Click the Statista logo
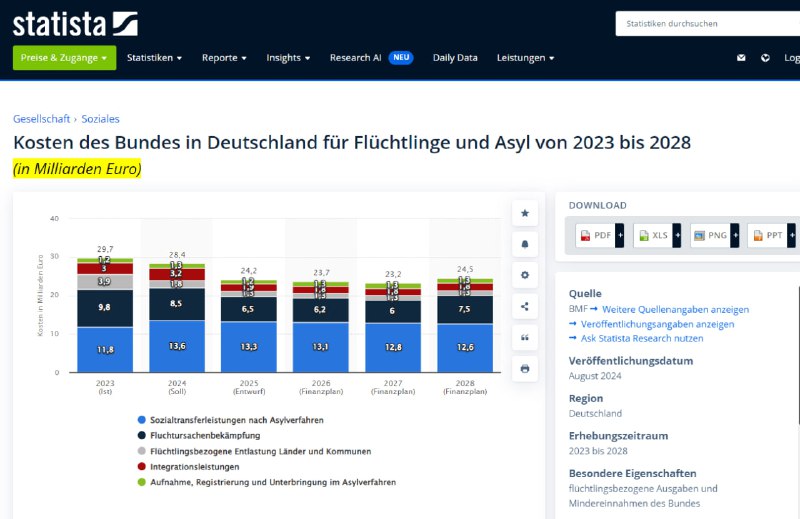 point(75,22)
